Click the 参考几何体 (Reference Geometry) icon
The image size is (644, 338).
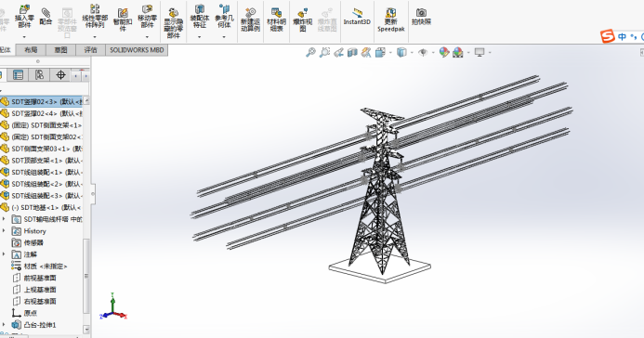pyautogui.click(x=224, y=9)
